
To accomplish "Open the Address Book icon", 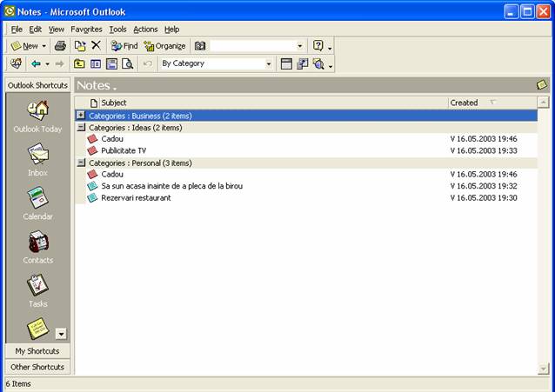I will point(200,46).
